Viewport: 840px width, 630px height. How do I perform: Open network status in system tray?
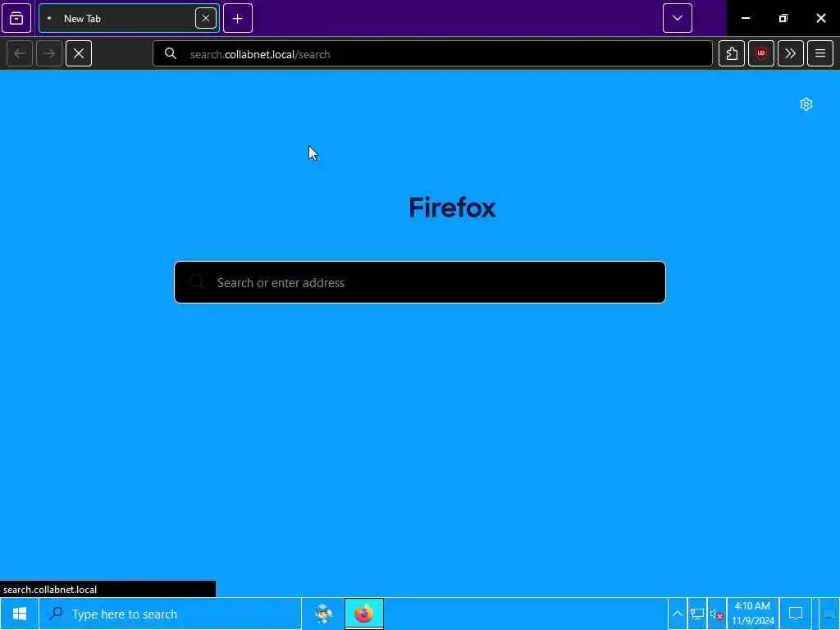point(697,614)
